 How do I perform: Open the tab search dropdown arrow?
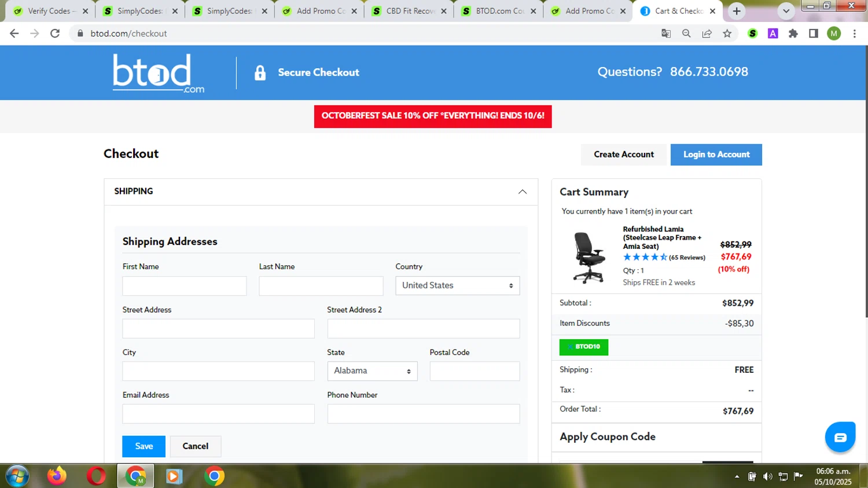(x=786, y=11)
